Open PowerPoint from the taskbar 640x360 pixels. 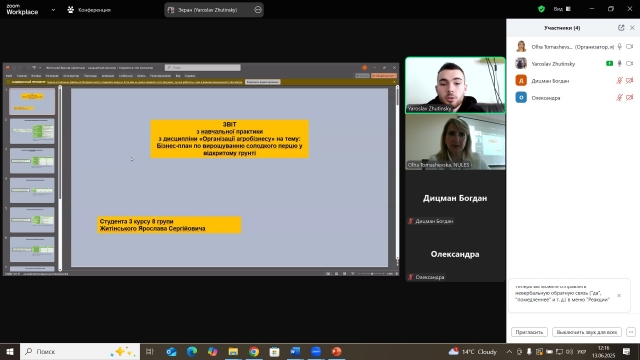coord(336,351)
